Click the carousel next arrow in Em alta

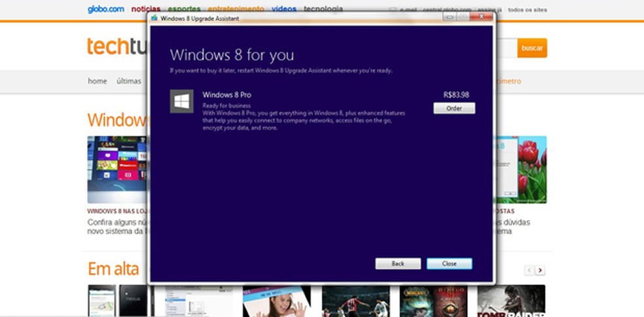[x=540, y=270]
